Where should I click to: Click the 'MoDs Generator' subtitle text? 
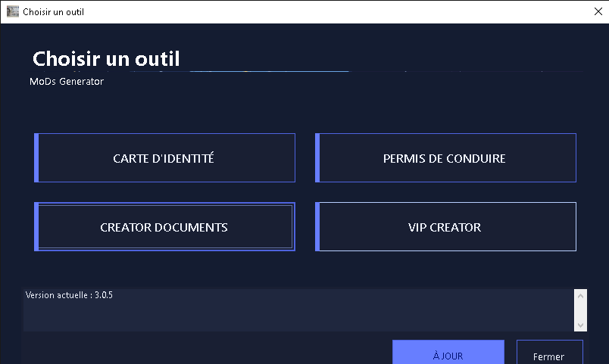(x=67, y=82)
